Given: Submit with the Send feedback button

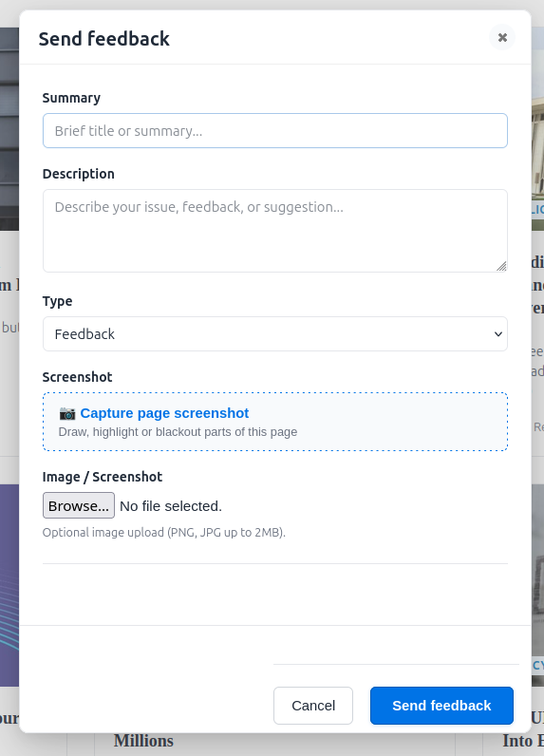Looking at the screenshot, I should coord(441,706).
